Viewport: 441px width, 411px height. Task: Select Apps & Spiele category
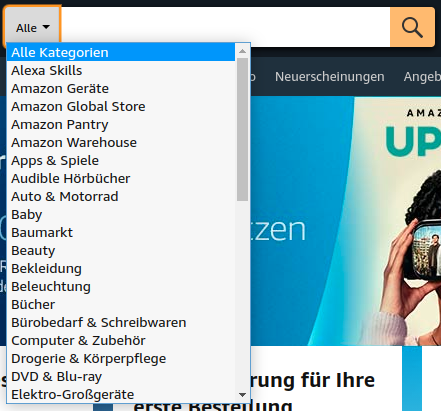click(x=121, y=160)
